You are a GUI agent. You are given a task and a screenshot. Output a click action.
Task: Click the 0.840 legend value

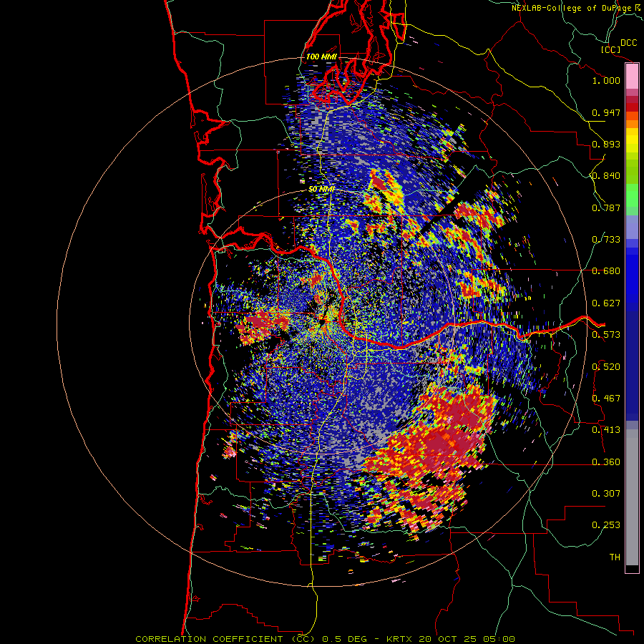tap(606, 176)
